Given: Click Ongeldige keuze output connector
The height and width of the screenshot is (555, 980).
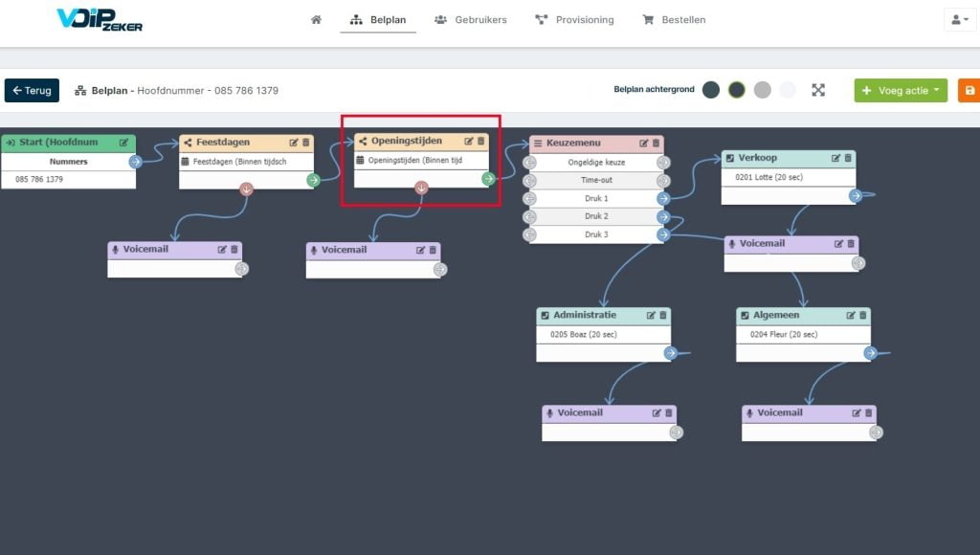Looking at the screenshot, I should click(663, 163).
